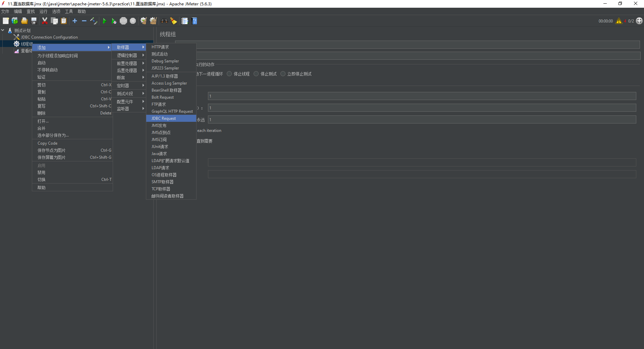Click the Cut scissors icon

click(45, 21)
